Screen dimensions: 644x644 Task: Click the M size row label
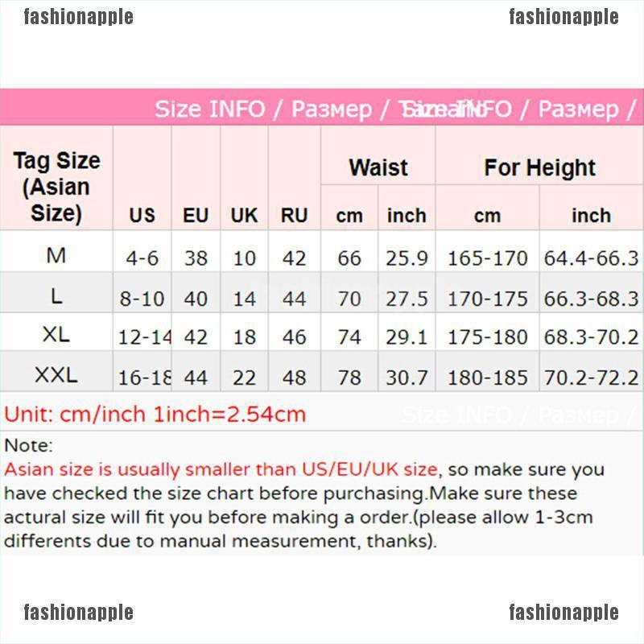[56, 256]
